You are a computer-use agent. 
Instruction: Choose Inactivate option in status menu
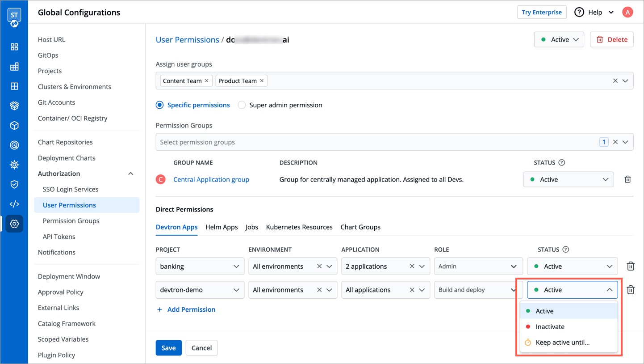point(569,327)
